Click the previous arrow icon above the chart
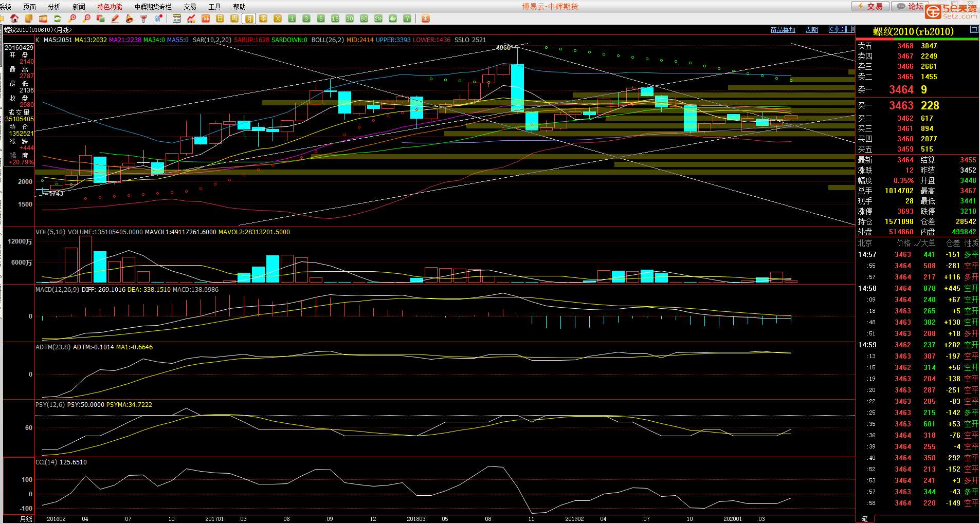 [x=833, y=29]
